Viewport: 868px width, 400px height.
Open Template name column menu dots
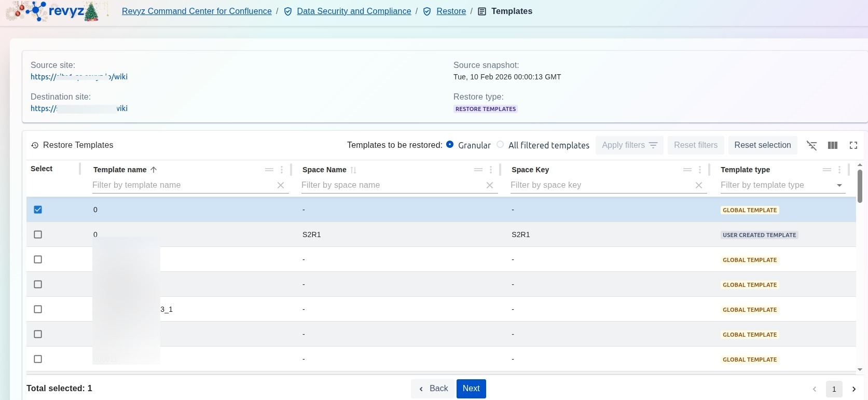click(x=282, y=170)
